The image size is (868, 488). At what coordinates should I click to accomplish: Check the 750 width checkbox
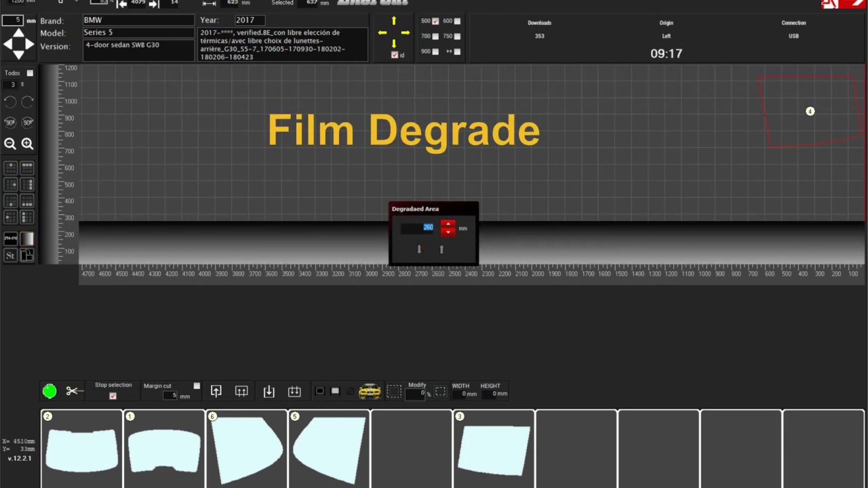pyautogui.click(x=457, y=36)
